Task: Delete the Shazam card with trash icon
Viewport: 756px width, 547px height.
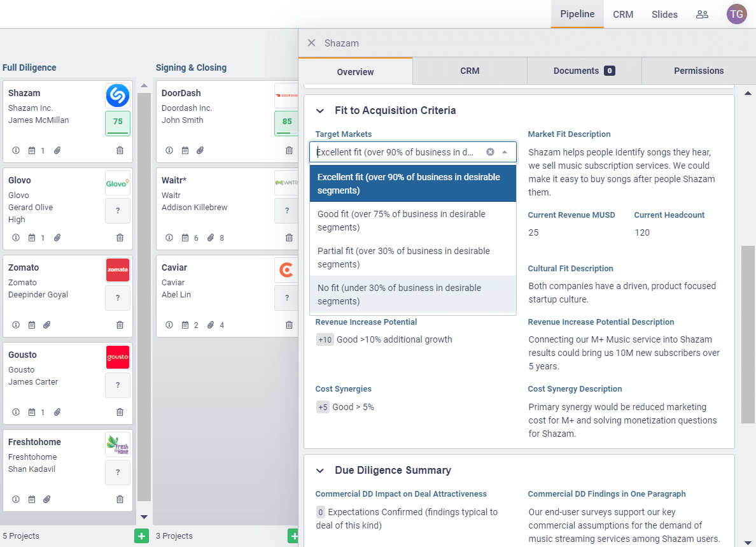Action: coord(120,150)
